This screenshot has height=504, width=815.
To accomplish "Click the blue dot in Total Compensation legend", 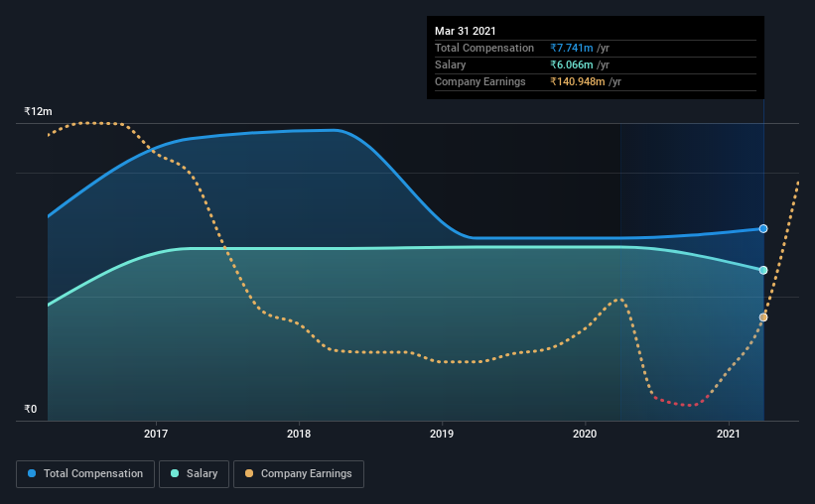I will click(32, 473).
